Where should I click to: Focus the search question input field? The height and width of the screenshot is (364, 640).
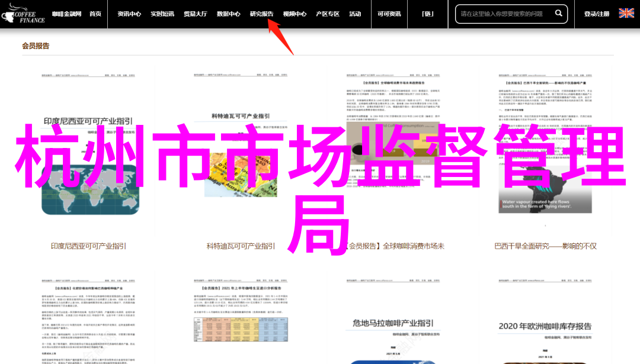click(504, 14)
